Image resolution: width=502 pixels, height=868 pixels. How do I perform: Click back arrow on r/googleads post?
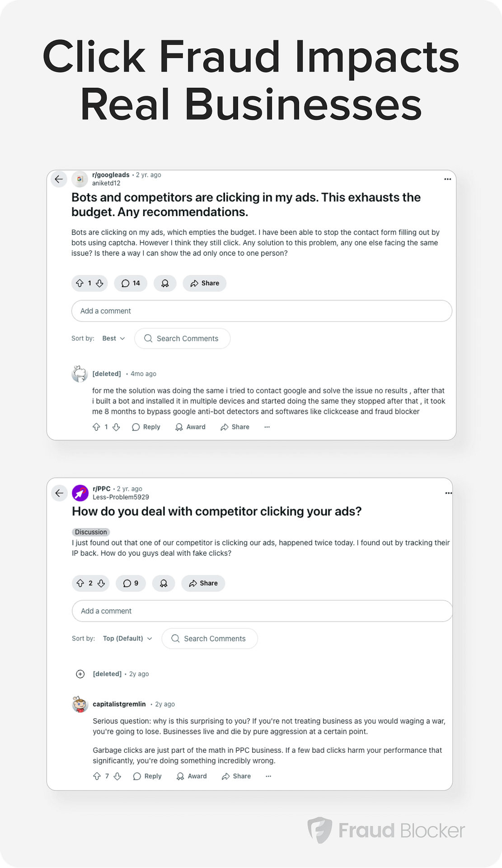pyautogui.click(x=59, y=179)
